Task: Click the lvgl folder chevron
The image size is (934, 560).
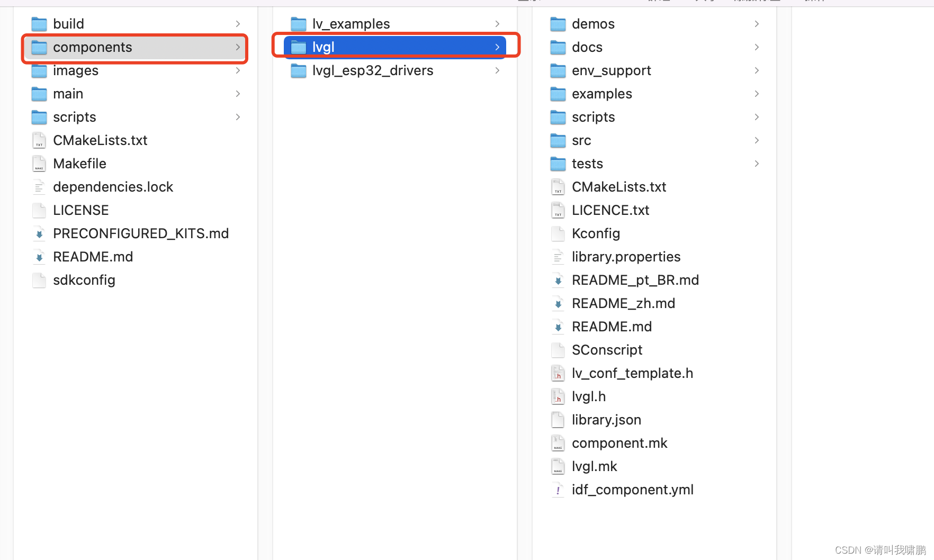Action: [x=497, y=47]
